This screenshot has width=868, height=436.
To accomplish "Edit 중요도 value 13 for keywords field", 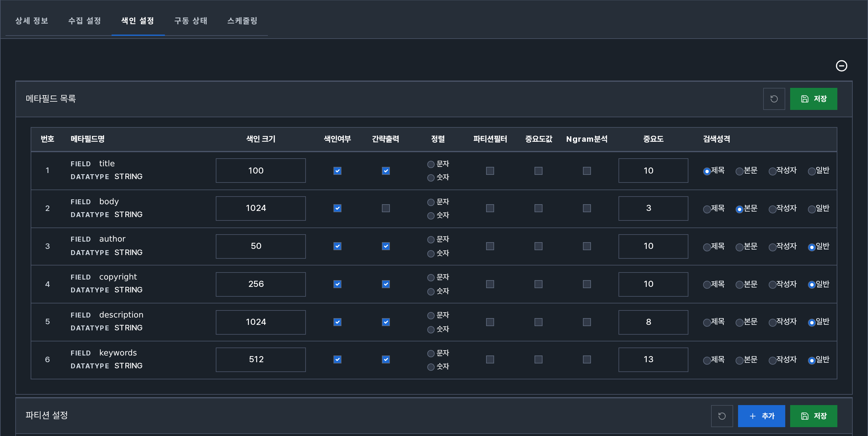I will click(x=653, y=359).
